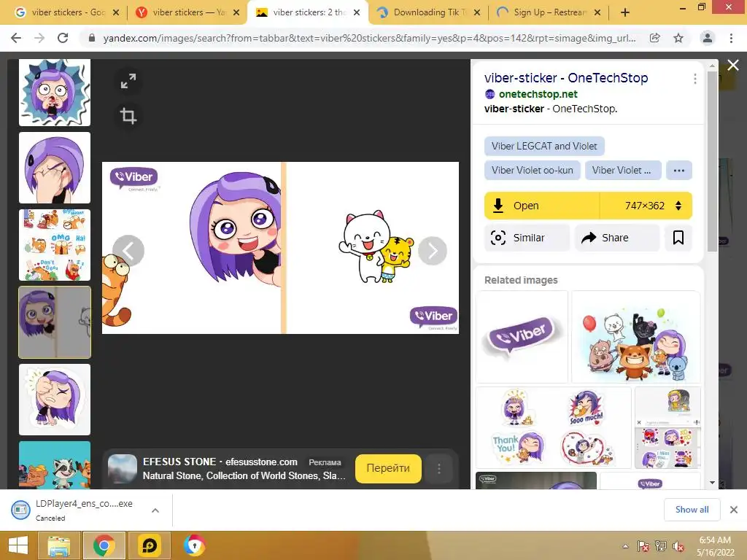Image resolution: width=747 pixels, height=560 pixels.
Task: Open the onetechstop.net source link
Action: (x=538, y=94)
